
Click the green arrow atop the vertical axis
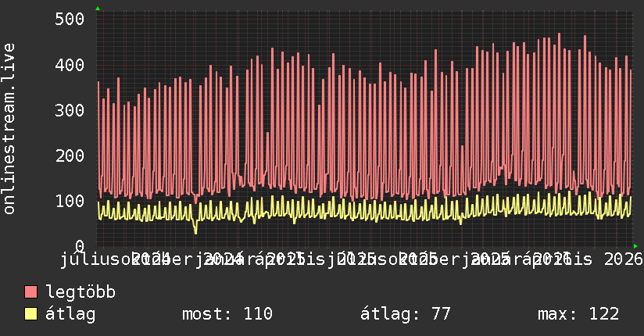[x=98, y=9]
